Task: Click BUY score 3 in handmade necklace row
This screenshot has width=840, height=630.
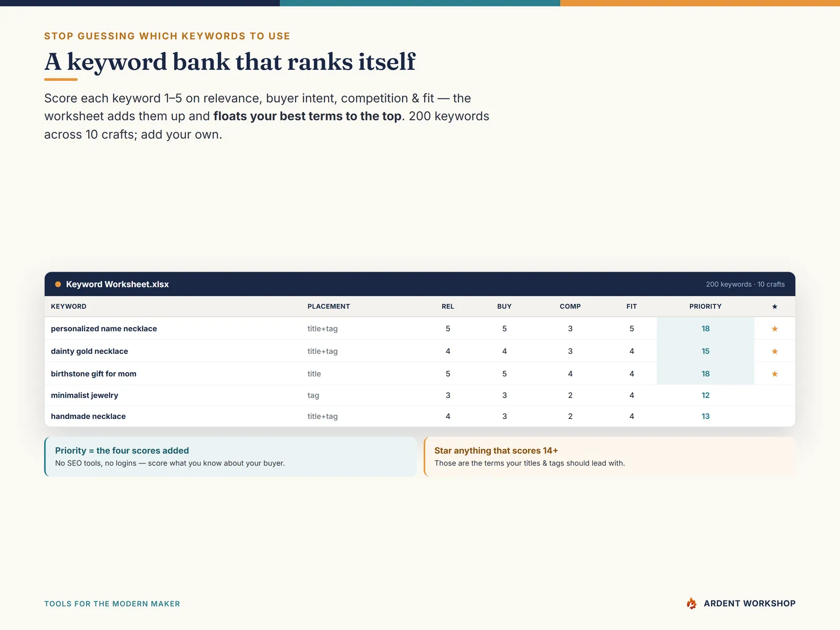Action: [505, 416]
